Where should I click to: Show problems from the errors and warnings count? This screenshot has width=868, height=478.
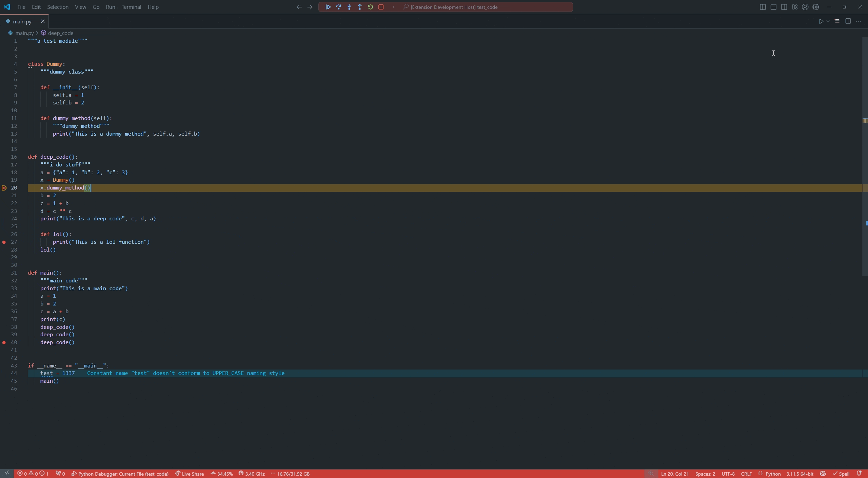click(33, 474)
